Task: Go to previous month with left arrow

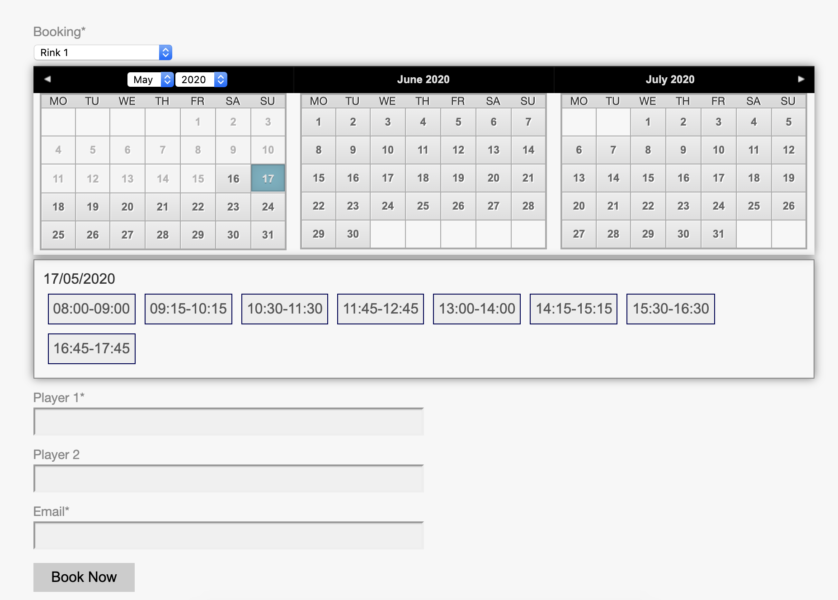Action: (48, 79)
